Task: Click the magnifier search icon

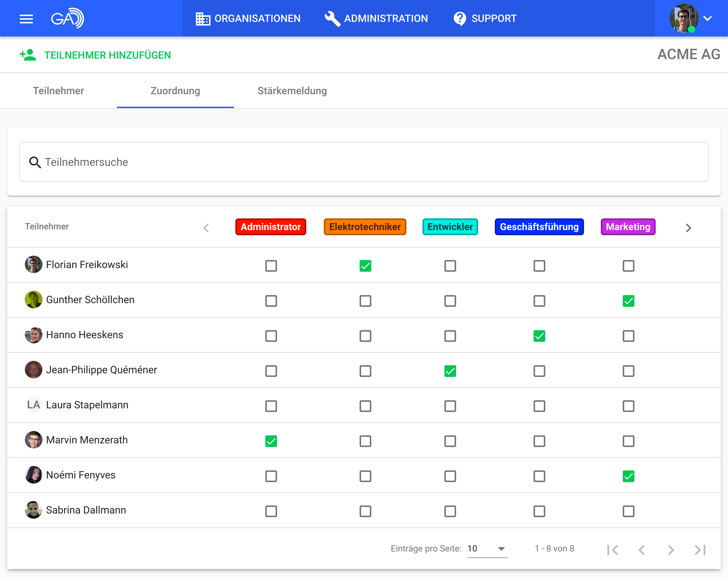Action: 35,162
